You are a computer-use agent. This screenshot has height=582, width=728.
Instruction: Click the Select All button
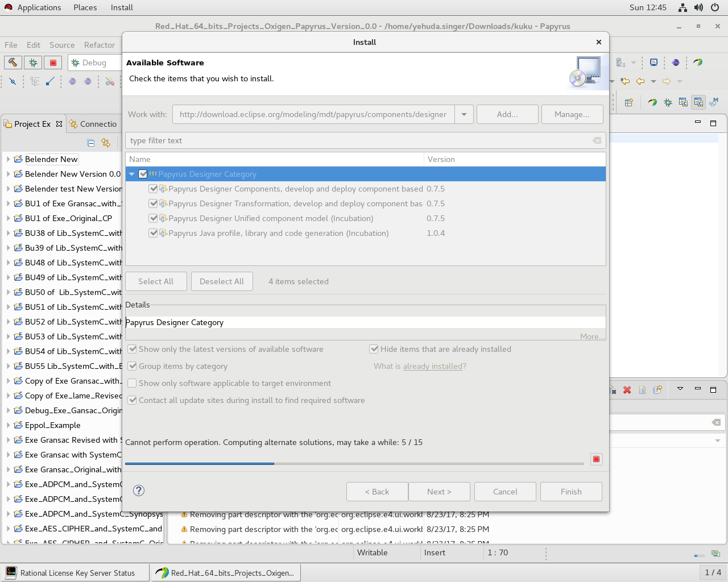tap(156, 281)
